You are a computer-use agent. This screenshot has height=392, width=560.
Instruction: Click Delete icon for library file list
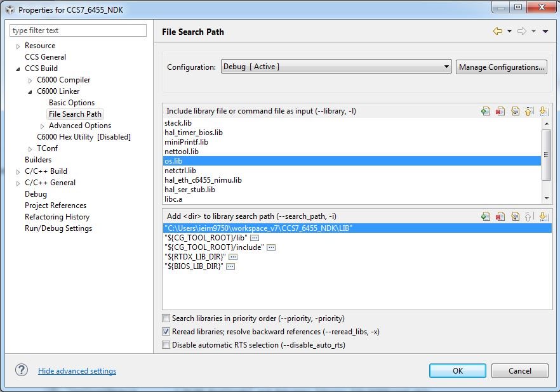click(x=500, y=111)
